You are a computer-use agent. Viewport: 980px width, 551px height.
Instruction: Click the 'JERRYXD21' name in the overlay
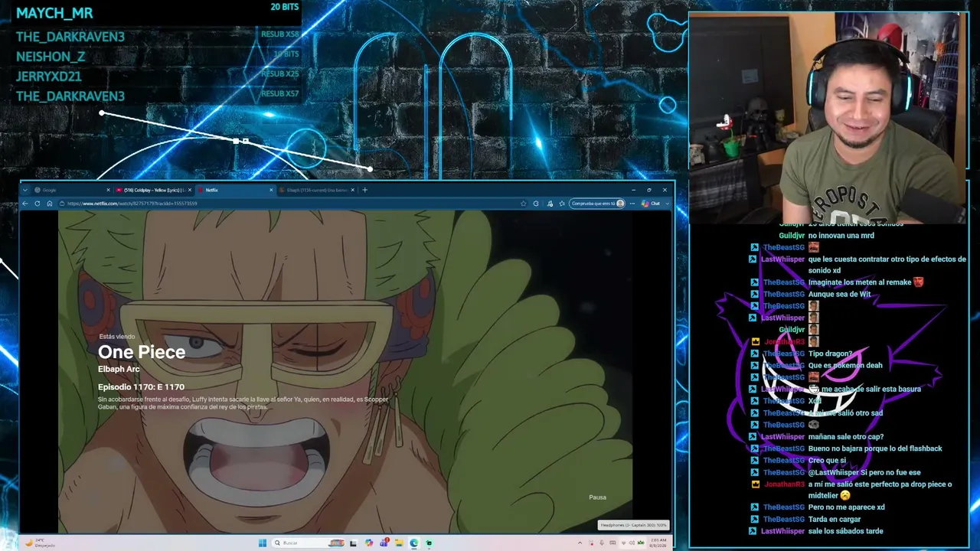pos(49,77)
